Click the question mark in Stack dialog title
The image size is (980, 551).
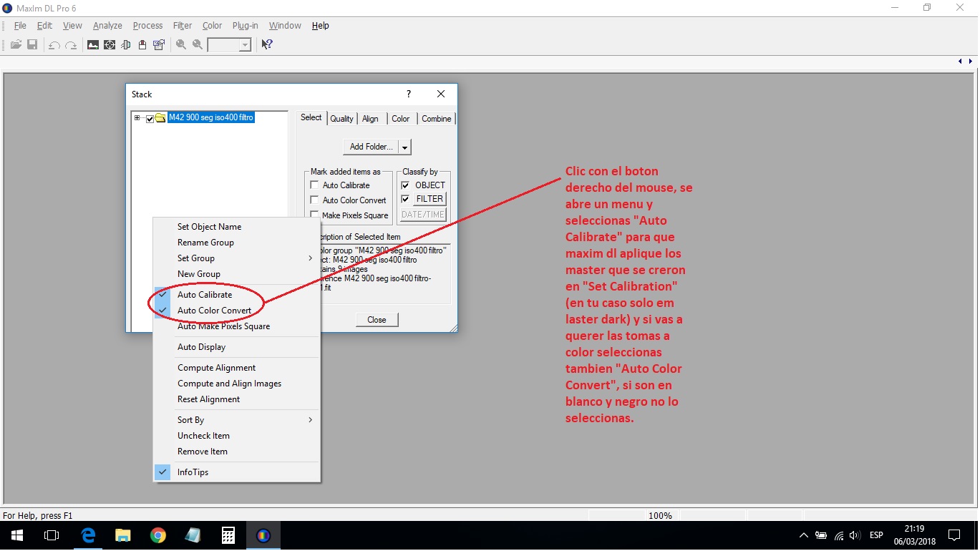click(x=409, y=94)
